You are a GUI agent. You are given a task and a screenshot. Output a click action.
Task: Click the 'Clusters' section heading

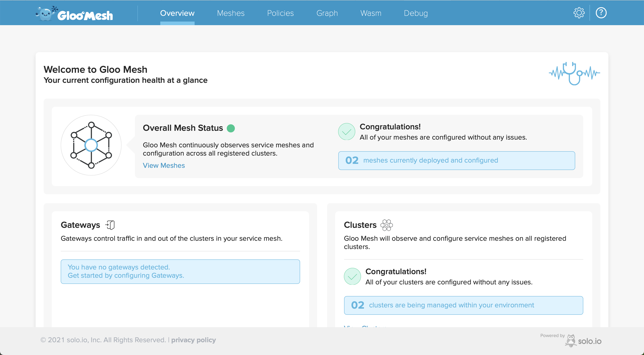pos(360,225)
